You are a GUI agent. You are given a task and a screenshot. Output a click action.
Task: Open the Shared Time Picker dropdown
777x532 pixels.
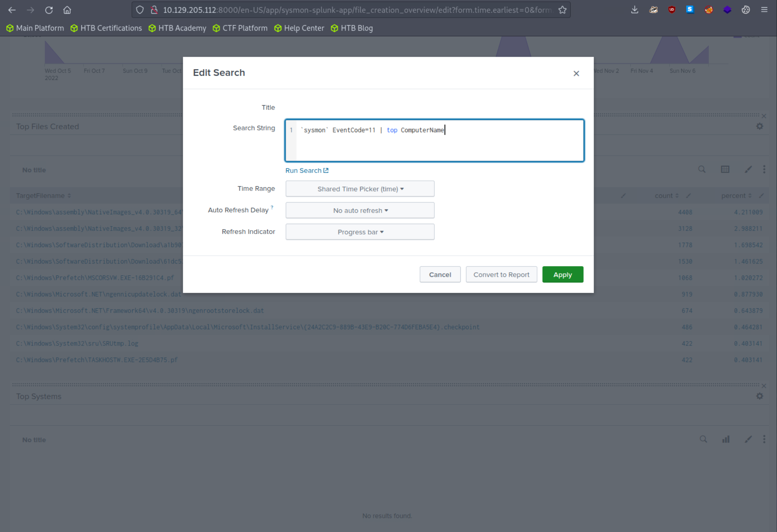point(359,188)
